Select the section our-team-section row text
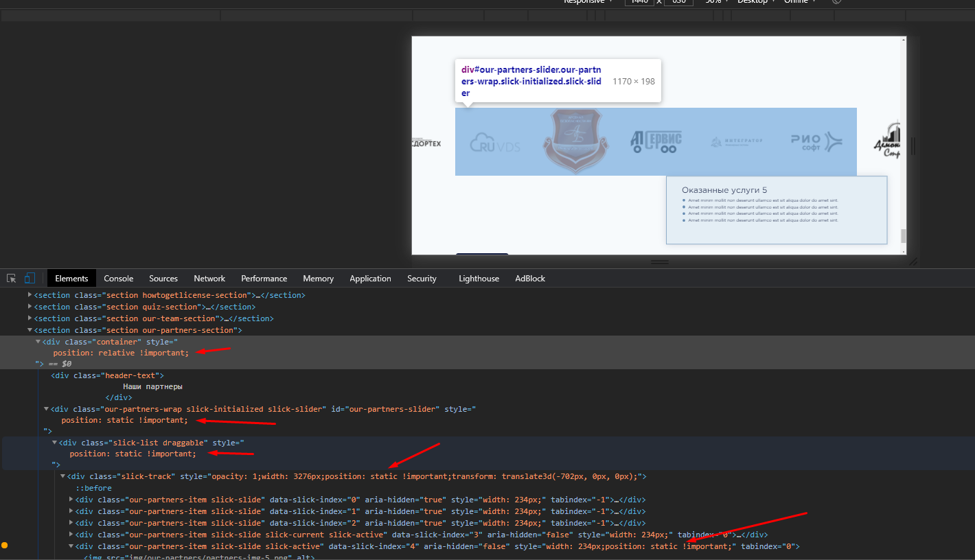This screenshot has width=975, height=560. pos(154,318)
